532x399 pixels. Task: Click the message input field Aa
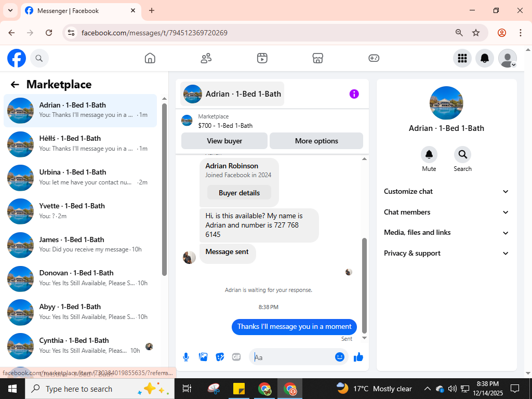point(293,357)
